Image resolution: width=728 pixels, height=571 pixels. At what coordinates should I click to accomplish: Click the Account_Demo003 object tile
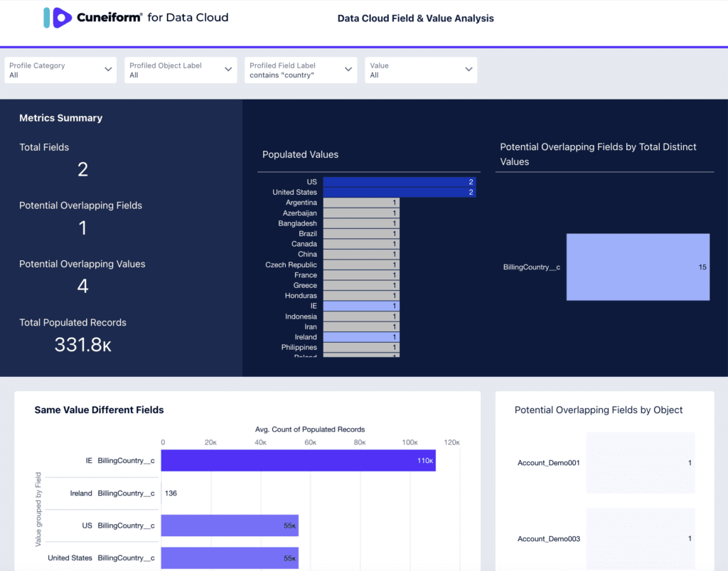point(641,538)
